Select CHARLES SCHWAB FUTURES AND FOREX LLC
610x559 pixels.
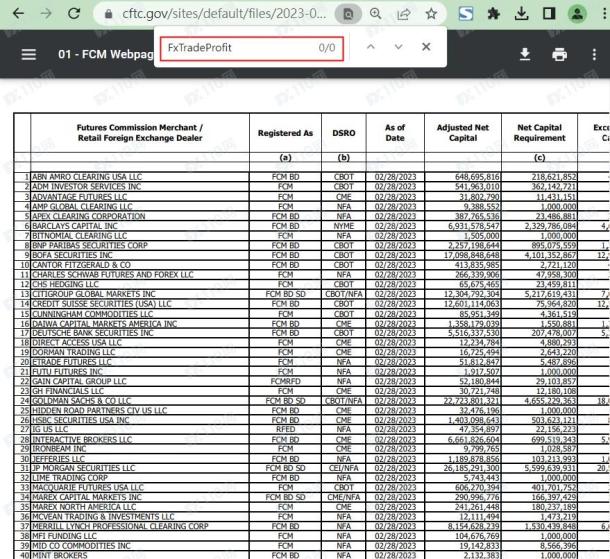coord(112,275)
